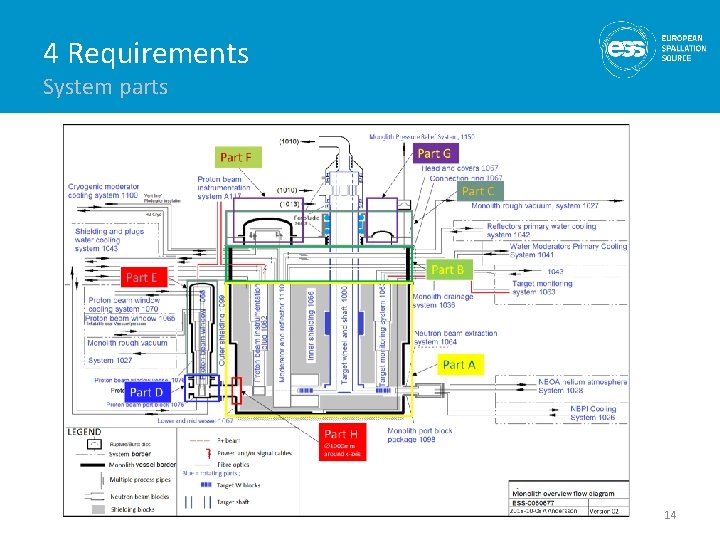
Task: Click the Monolith vessel border legend line
Action: click(x=92, y=465)
